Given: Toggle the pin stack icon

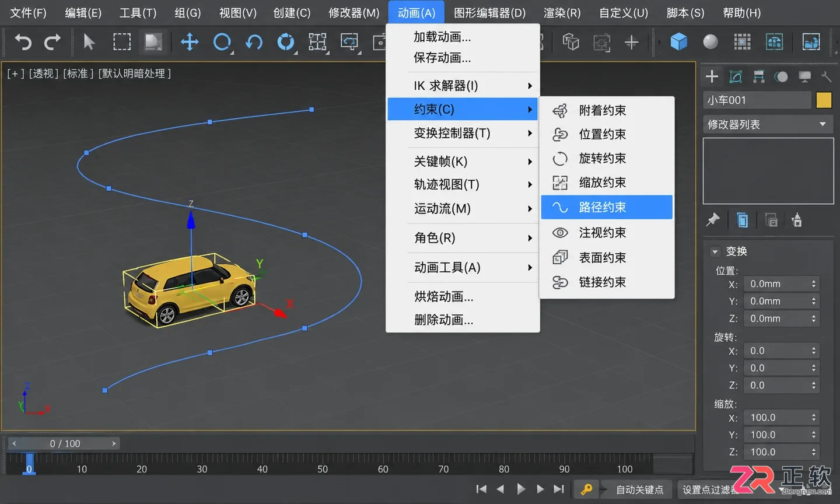Looking at the screenshot, I should [713, 220].
